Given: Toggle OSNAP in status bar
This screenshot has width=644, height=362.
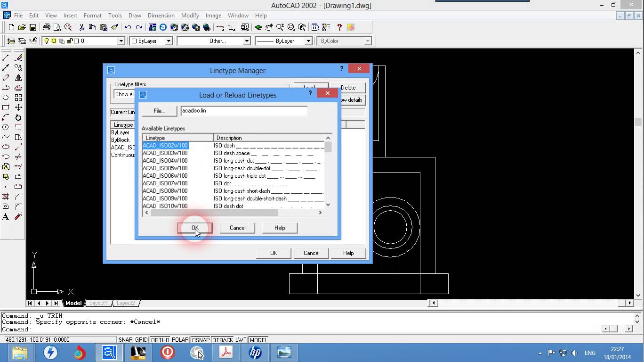Looking at the screenshot, I should [x=201, y=340].
